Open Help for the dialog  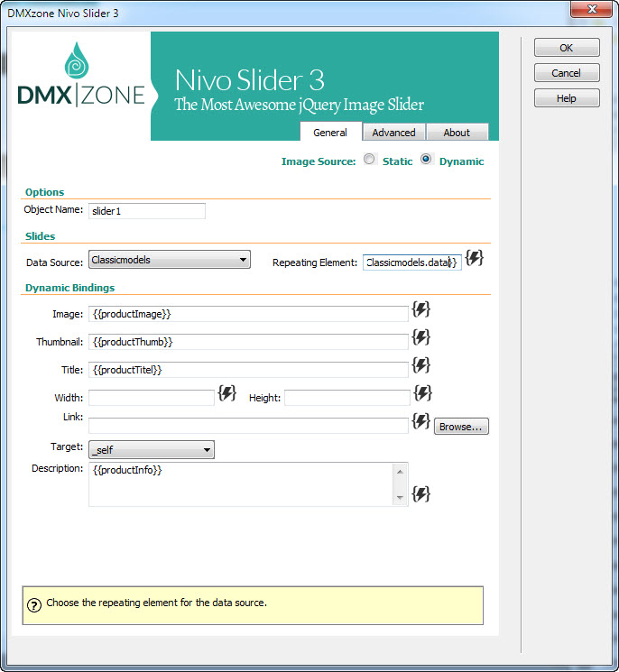(x=567, y=98)
